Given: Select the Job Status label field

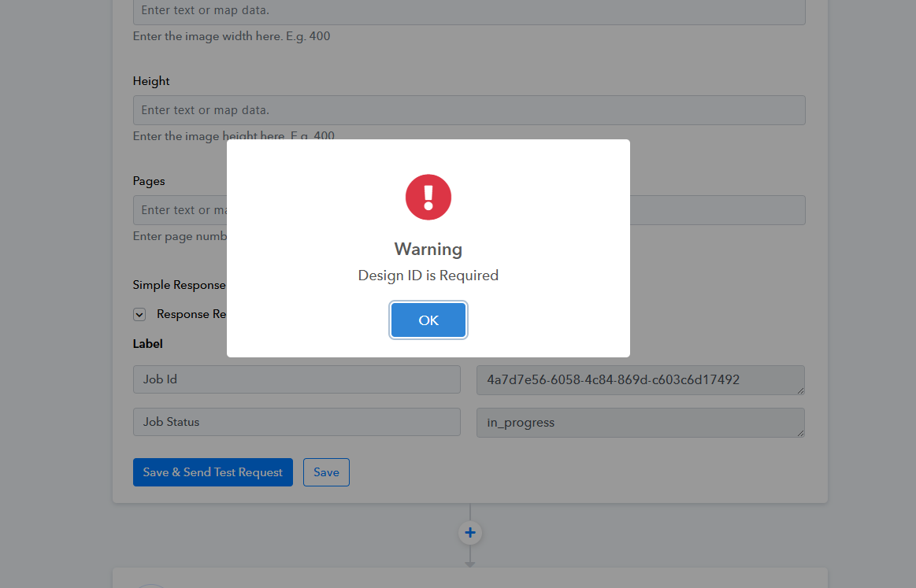Looking at the screenshot, I should pos(296,422).
